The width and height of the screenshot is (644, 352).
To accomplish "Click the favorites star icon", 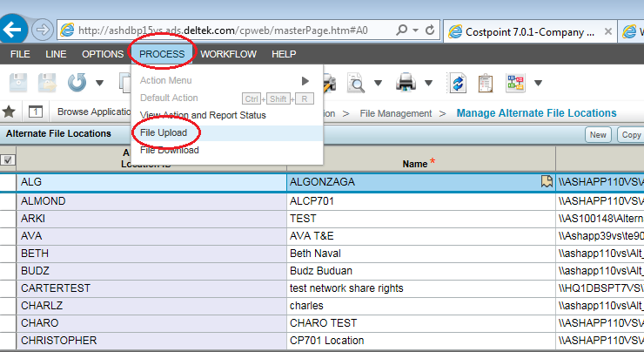I will pyautogui.click(x=9, y=112).
